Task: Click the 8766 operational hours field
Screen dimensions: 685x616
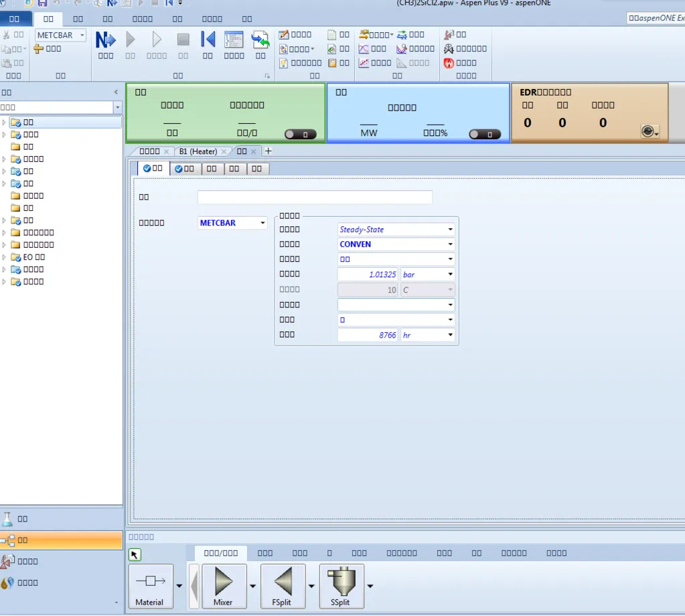Action: click(368, 335)
